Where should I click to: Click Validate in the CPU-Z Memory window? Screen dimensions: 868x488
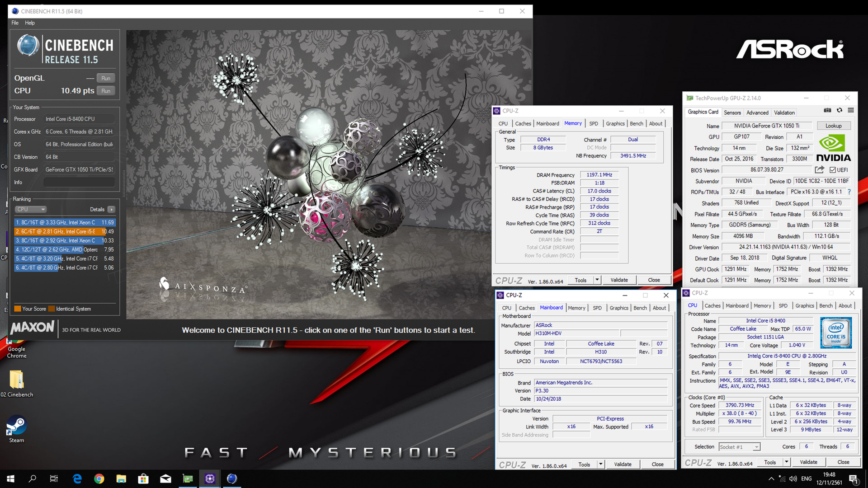619,280
